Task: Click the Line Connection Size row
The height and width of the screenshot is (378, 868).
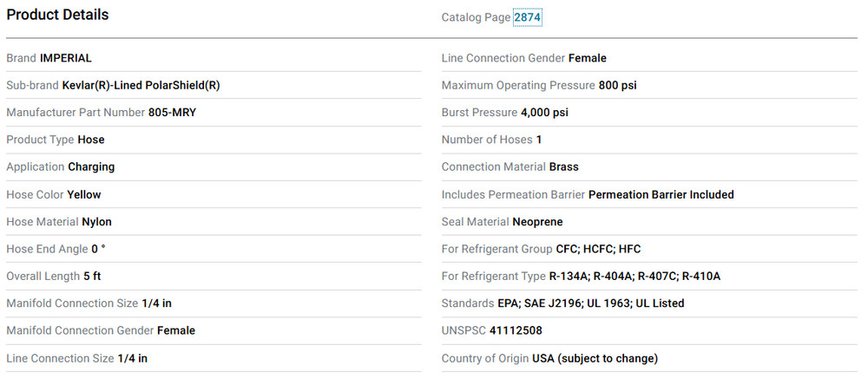Action: tap(214, 358)
